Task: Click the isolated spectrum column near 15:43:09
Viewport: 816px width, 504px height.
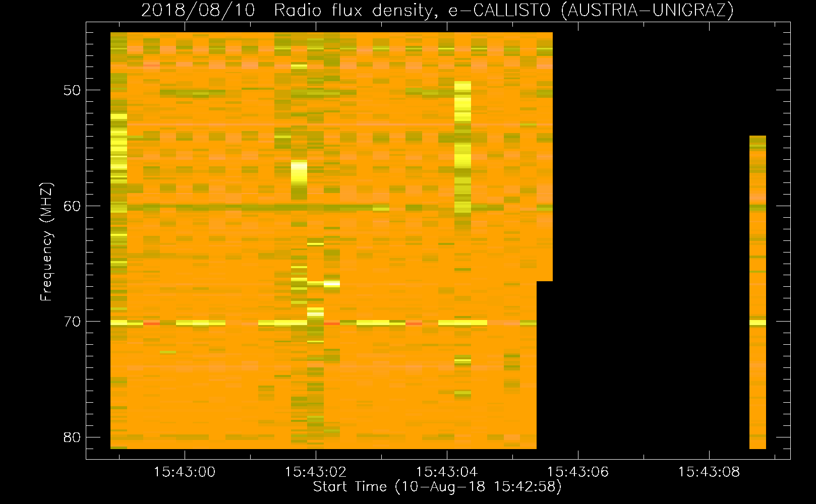Action: 757,292
